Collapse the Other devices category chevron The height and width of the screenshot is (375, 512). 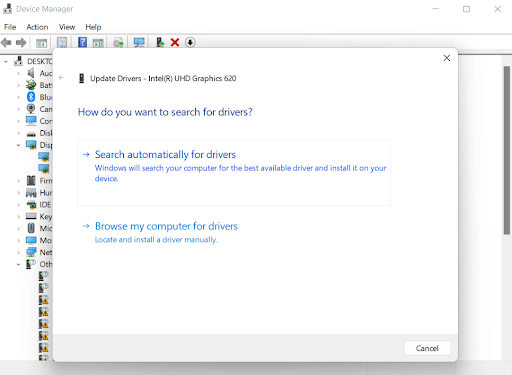tap(19, 264)
